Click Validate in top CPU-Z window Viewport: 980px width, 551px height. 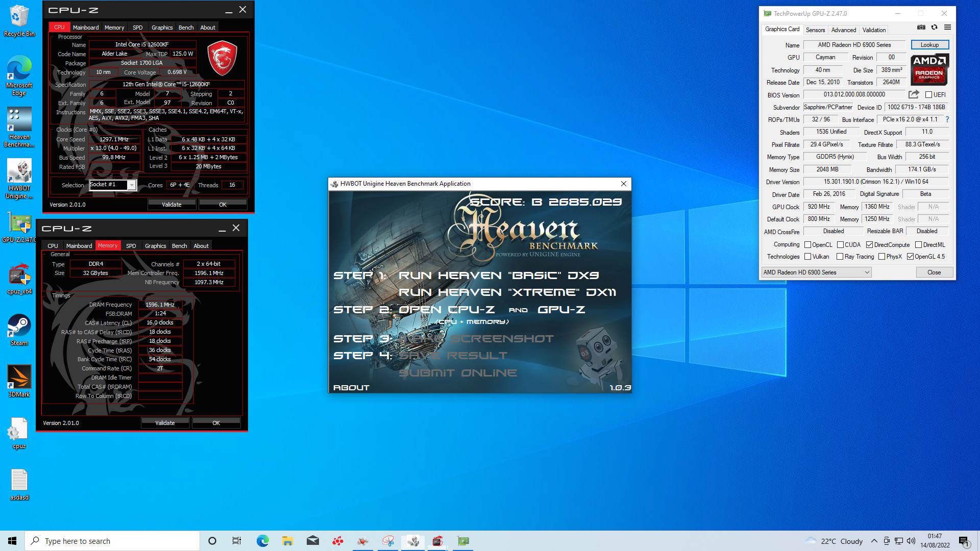[x=171, y=205]
